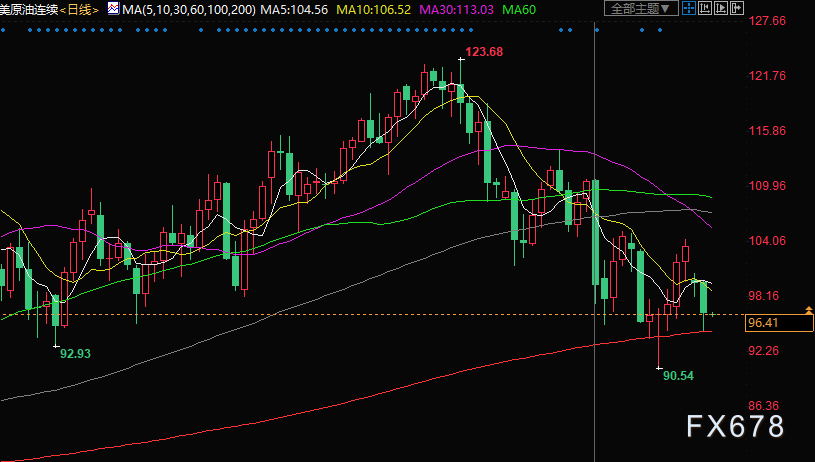The width and height of the screenshot is (815, 462).
Task: Click the yellow MA10:106.52 label
Action: [x=374, y=9]
